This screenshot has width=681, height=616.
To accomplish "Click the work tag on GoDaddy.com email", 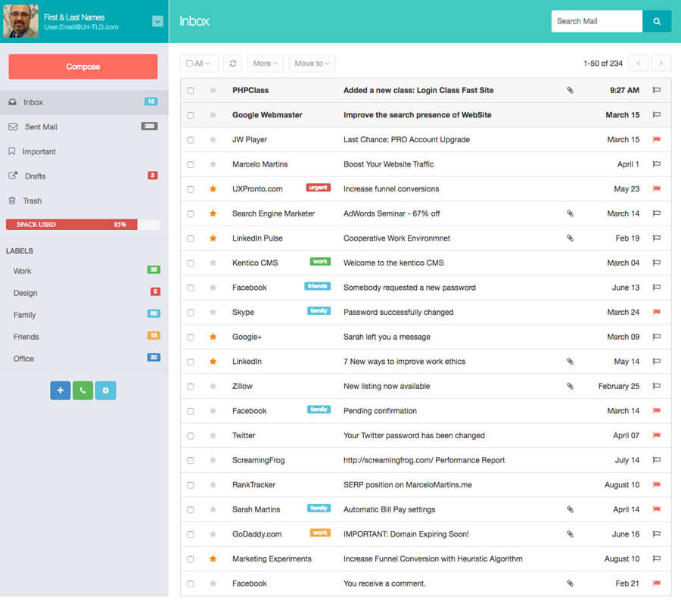I will point(319,533).
